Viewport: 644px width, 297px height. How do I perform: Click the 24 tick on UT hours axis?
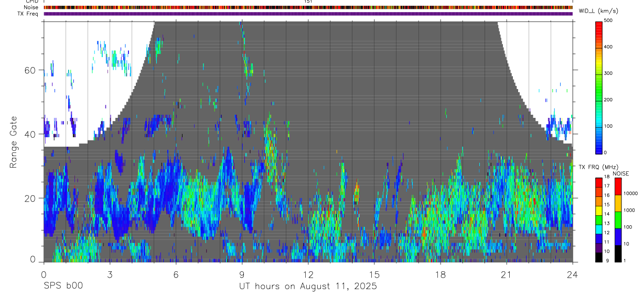coord(573,274)
